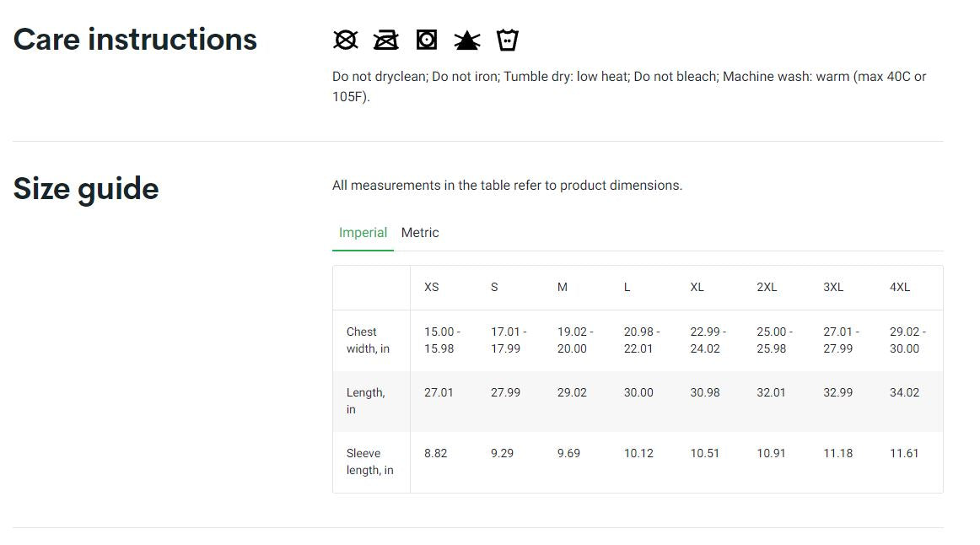
Task: Click the do not dryclean icon
Action: click(x=346, y=40)
